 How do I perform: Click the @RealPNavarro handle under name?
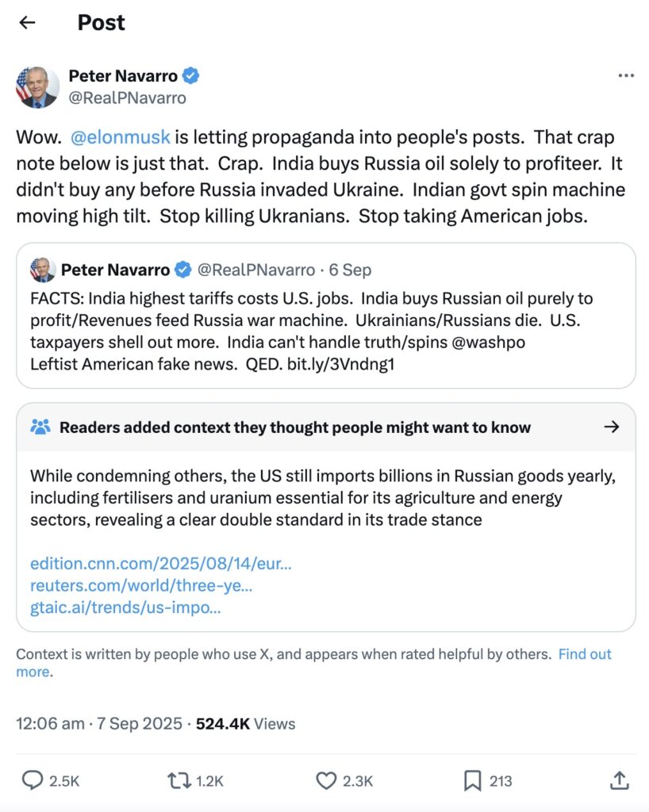coord(127,98)
